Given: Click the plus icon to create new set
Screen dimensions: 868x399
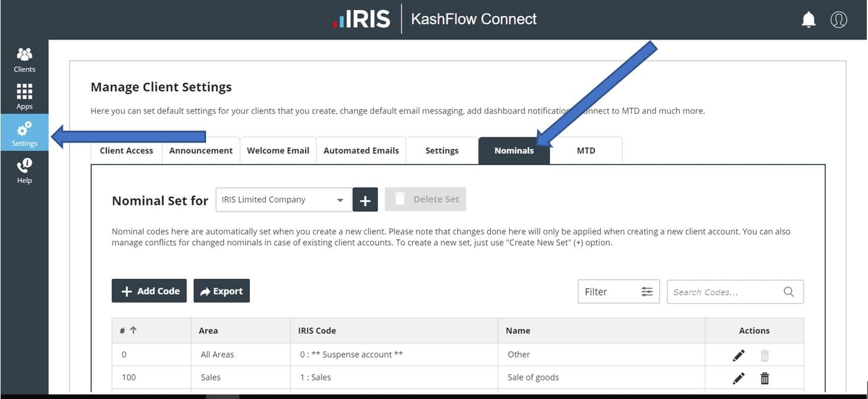Looking at the screenshot, I should pos(365,200).
